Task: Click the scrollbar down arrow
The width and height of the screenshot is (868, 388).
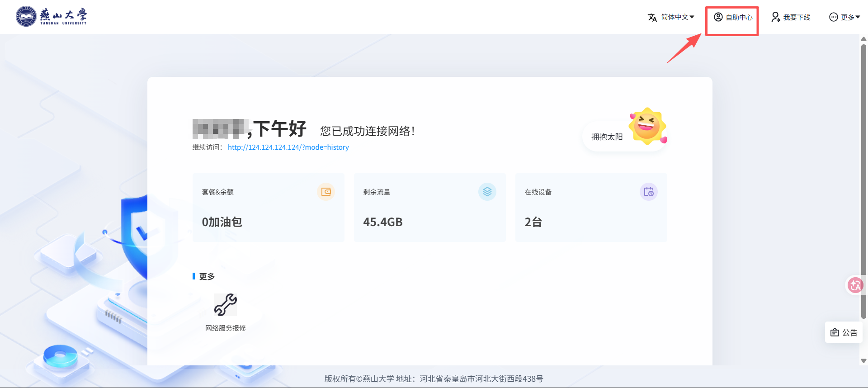Action: tap(863, 361)
